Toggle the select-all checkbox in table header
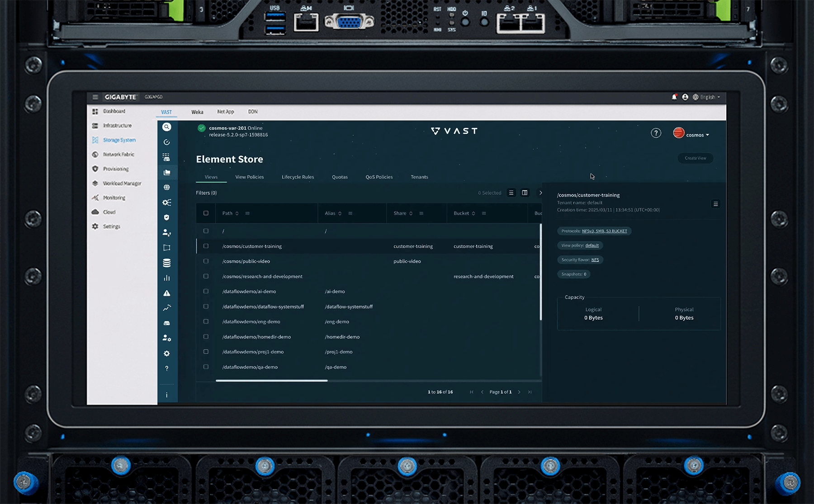Viewport: 814px width, 504px height. click(206, 213)
